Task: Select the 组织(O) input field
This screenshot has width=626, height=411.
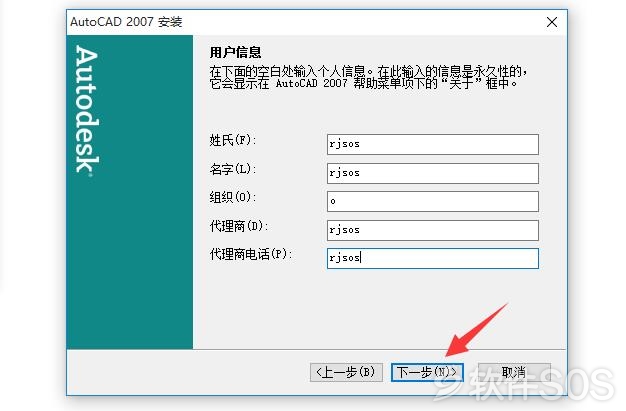Action: coord(433,201)
